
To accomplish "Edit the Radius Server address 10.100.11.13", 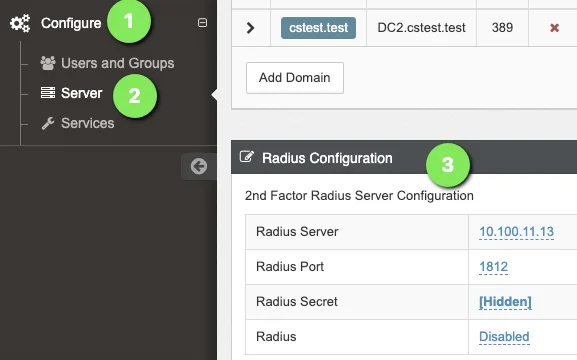I will 516,232.
